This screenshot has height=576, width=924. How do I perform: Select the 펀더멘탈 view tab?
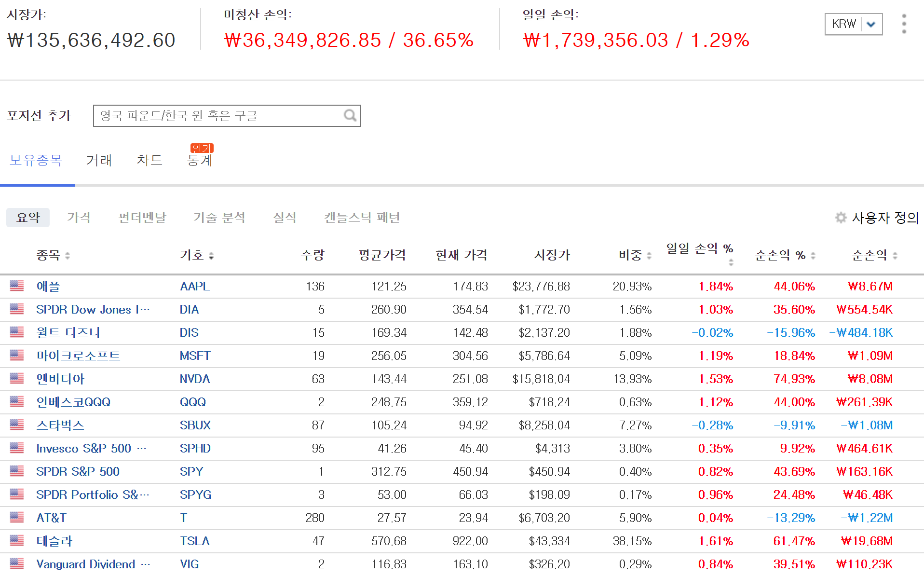pyautogui.click(x=142, y=218)
